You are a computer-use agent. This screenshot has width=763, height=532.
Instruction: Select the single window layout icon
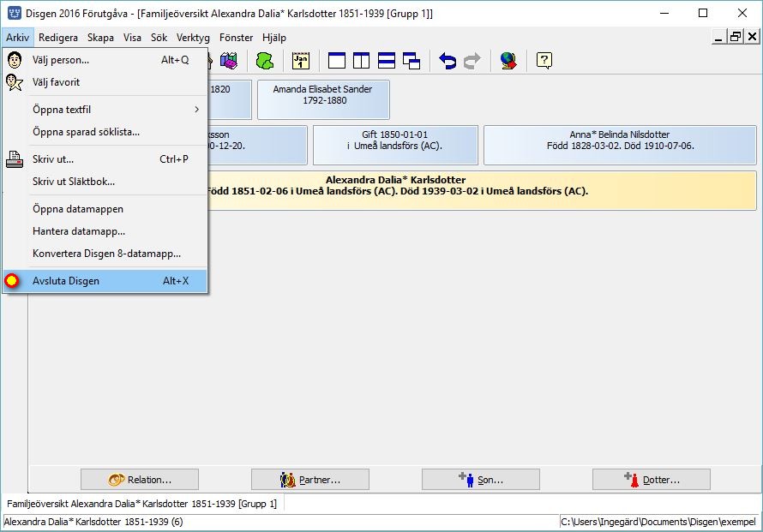click(x=337, y=61)
